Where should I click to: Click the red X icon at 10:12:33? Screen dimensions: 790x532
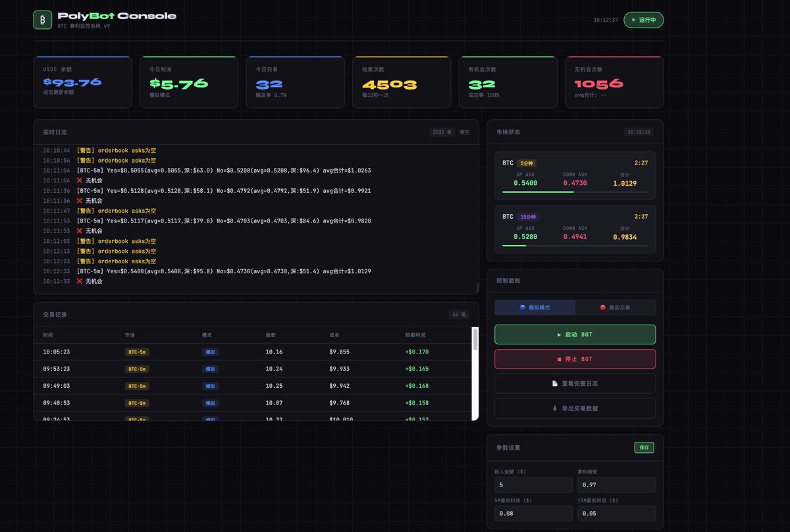coord(80,281)
